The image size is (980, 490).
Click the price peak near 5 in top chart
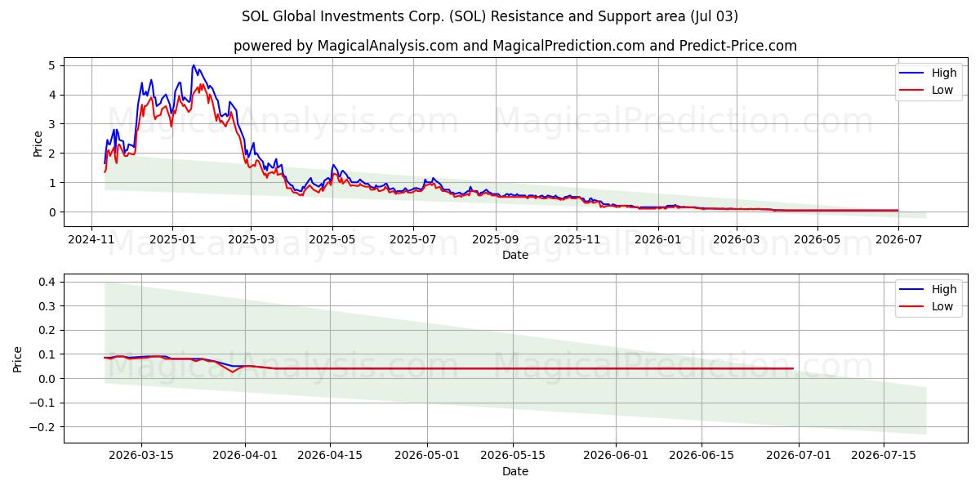click(x=194, y=65)
